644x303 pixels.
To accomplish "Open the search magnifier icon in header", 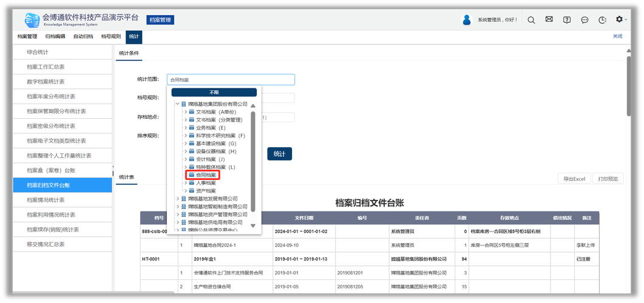I will click(x=531, y=20).
